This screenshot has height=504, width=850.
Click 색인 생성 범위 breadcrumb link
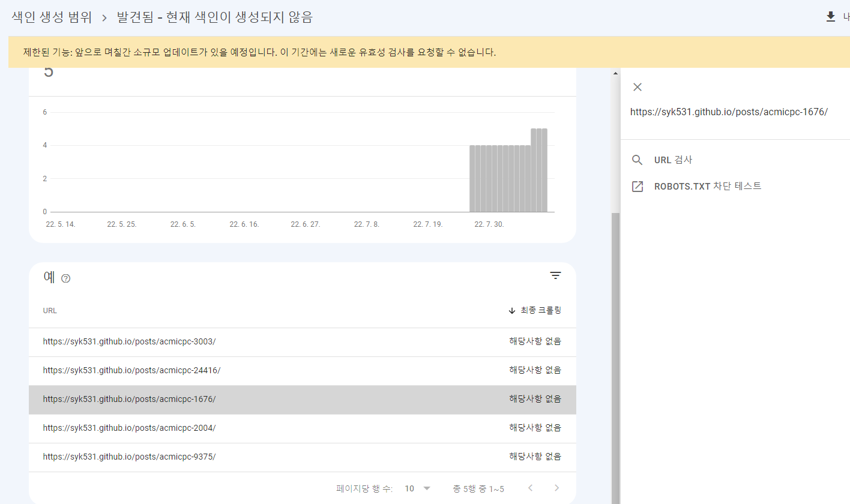[52, 17]
